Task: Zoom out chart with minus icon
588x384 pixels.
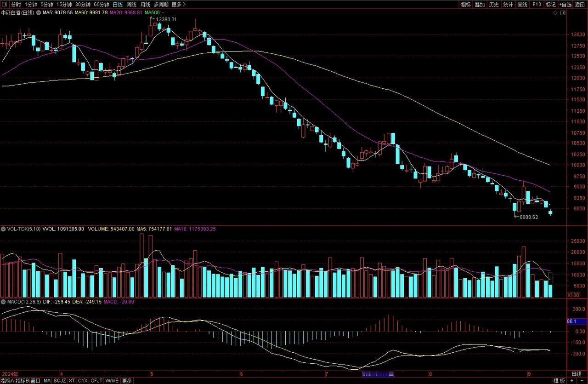Action: point(581,381)
